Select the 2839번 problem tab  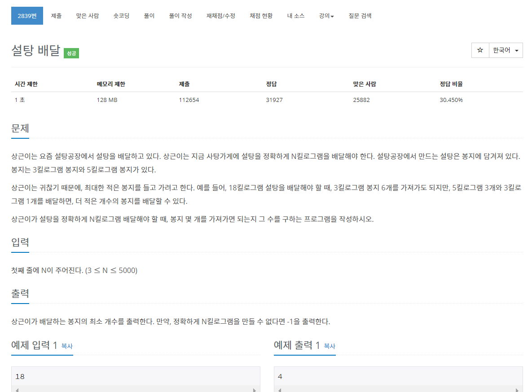point(27,16)
